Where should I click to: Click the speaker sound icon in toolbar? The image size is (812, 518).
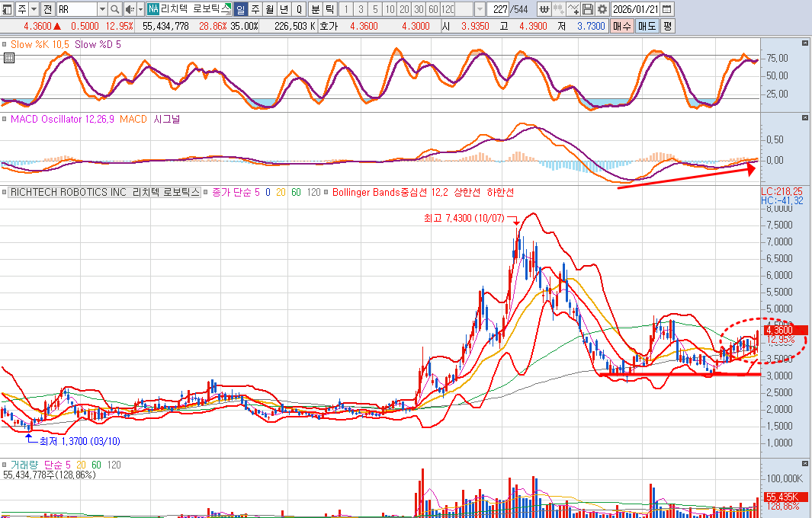[x=129, y=9]
